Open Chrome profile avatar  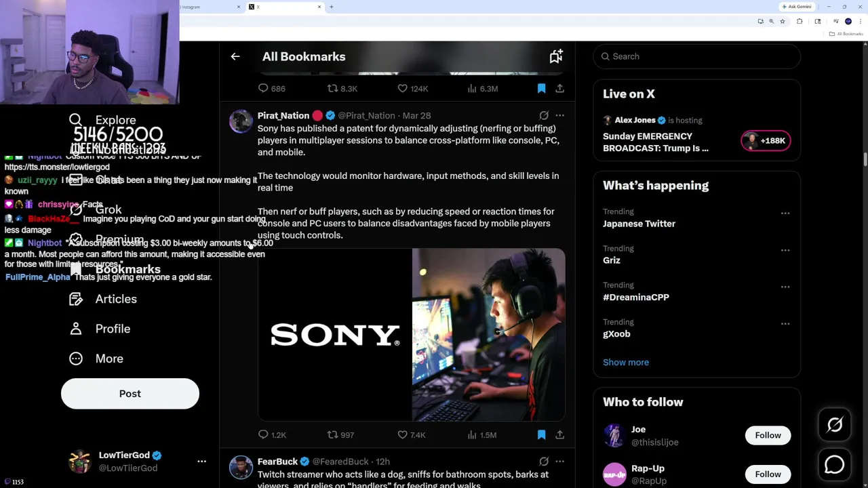(x=848, y=22)
